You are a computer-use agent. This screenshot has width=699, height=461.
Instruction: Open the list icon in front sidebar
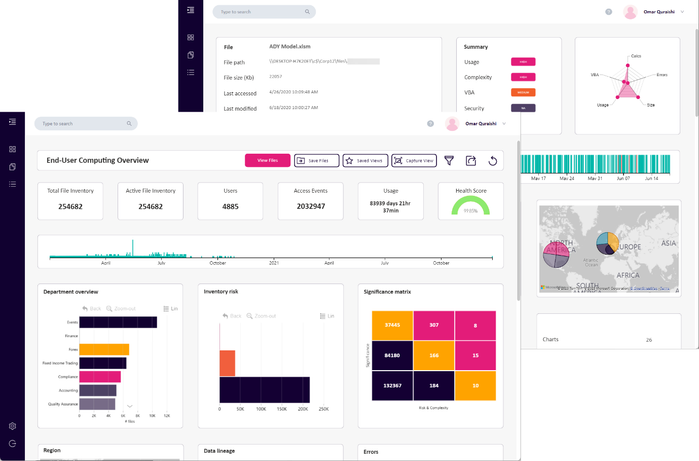coord(12,184)
